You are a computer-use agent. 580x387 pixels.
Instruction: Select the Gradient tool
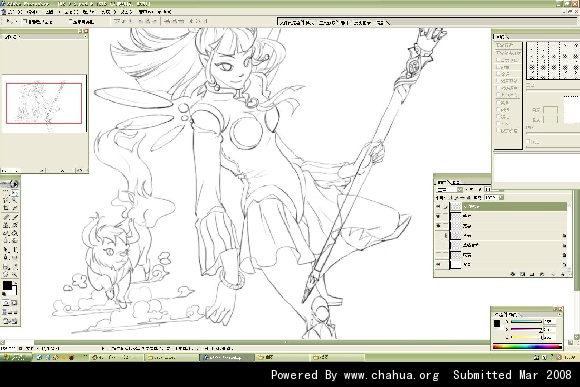point(15,233)
